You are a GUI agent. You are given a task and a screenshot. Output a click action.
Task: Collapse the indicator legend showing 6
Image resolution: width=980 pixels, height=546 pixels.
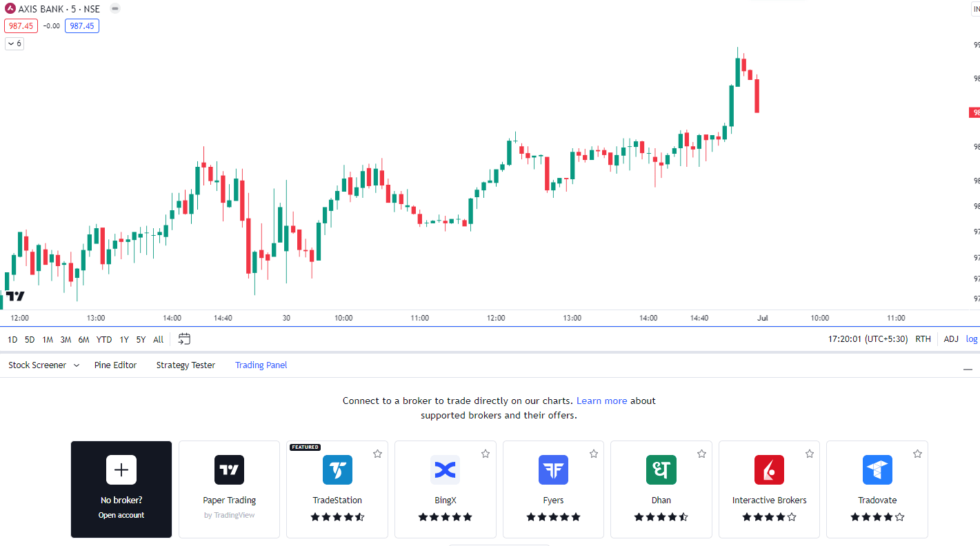(14, 43)
